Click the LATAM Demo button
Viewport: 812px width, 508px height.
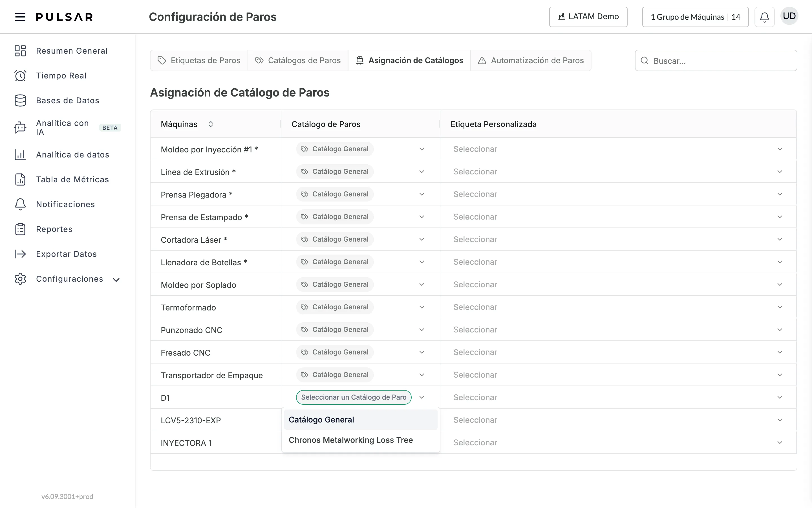tap(588, 17)
